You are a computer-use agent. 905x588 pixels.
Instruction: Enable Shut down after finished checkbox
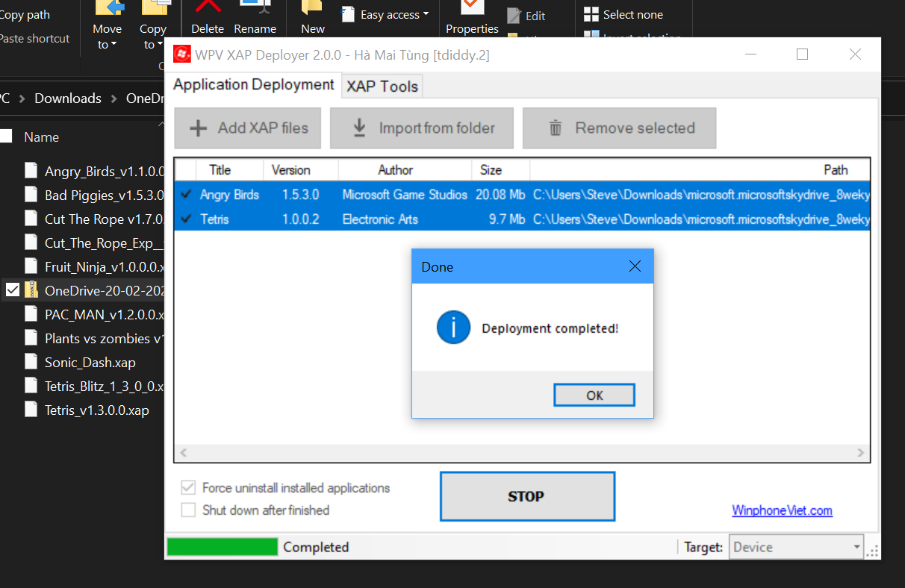coord(188,510)
